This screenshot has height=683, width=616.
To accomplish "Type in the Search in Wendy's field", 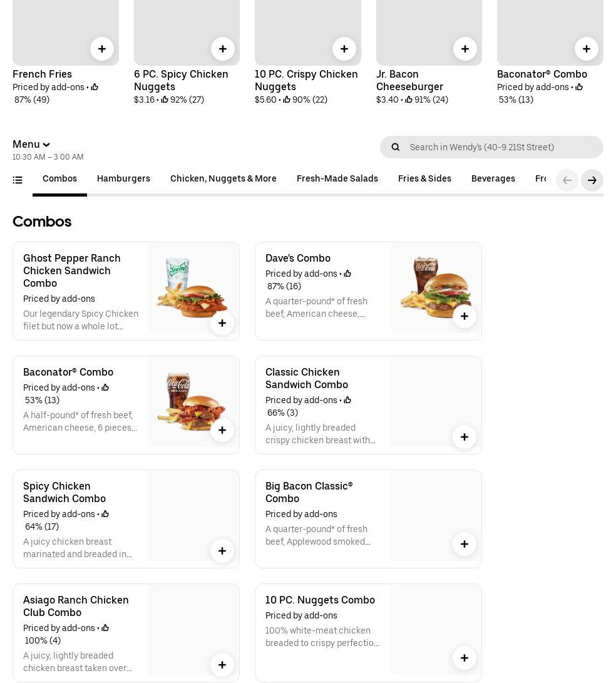I will pos(501,147).
